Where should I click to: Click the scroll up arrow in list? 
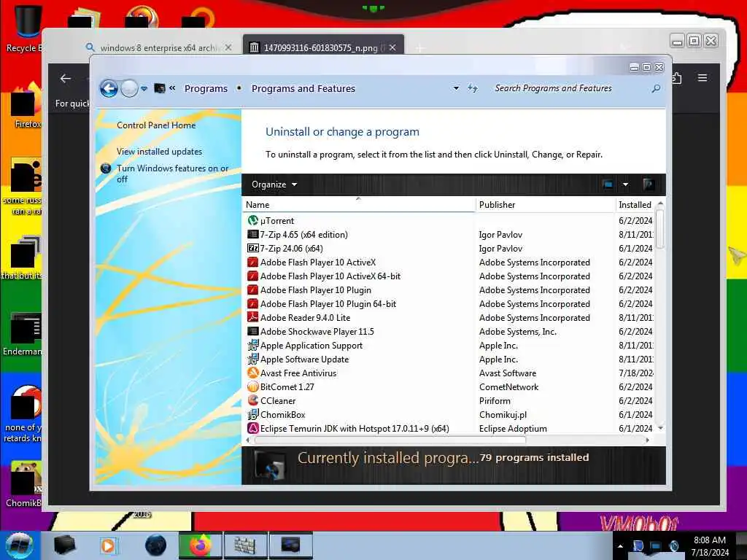tap(660, 204)
